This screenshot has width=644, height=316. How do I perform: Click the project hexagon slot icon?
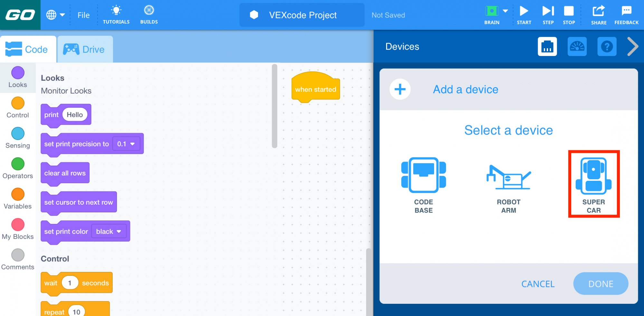(x=254, y=15)
